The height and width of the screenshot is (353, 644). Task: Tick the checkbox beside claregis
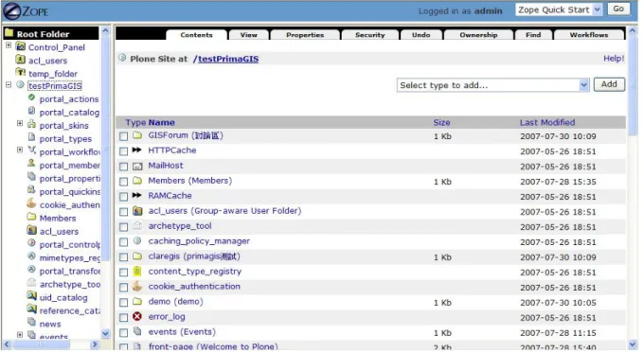tap(123, 257)
